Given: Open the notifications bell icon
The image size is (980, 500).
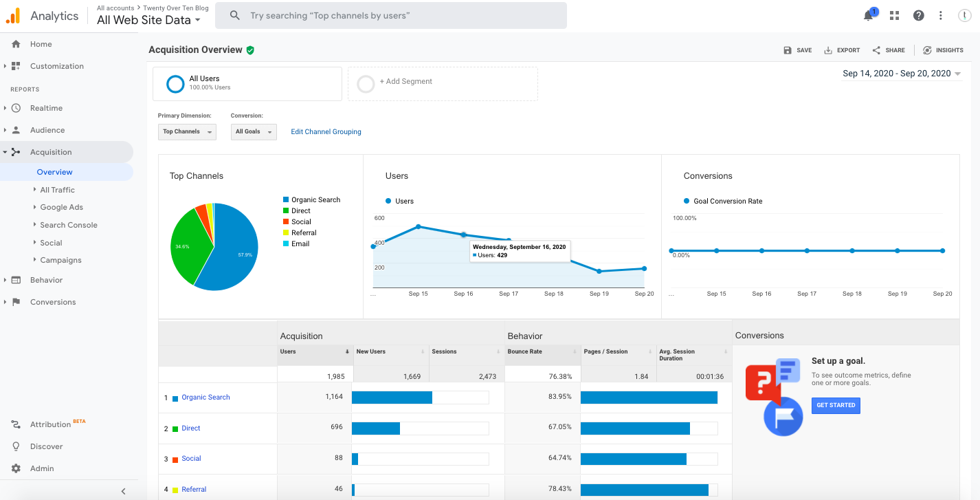Looking at the screenshot, I should [x=868, y=16].
